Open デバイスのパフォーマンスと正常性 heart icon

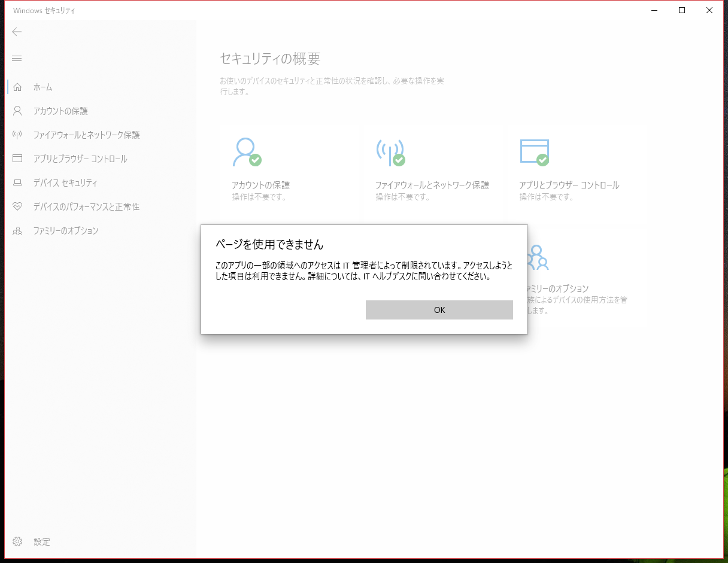click(x=17, y=206)
